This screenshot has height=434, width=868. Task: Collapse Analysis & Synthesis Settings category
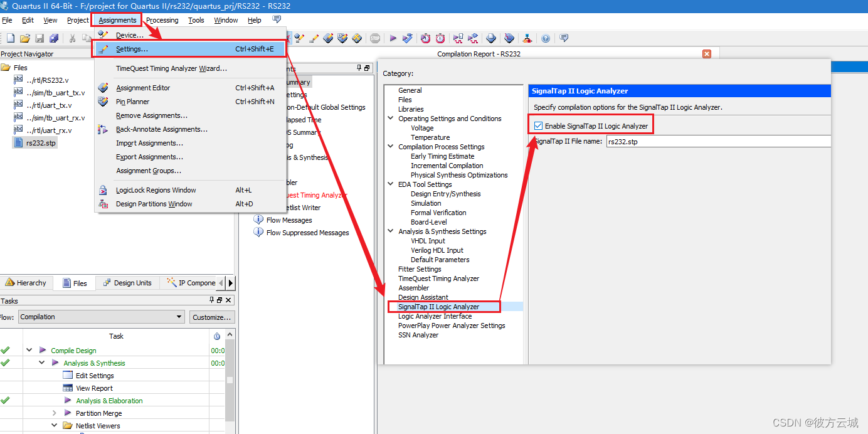391,231
